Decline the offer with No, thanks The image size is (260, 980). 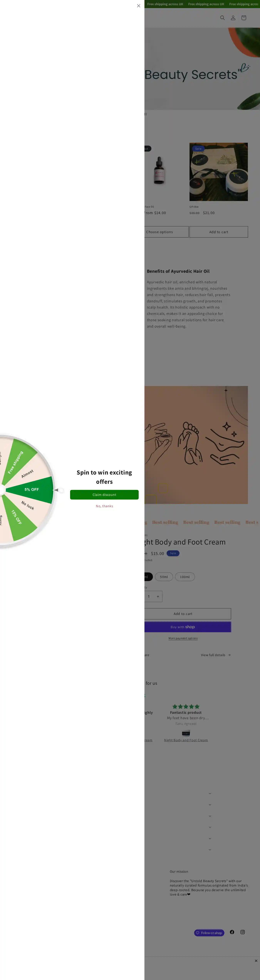104,506
